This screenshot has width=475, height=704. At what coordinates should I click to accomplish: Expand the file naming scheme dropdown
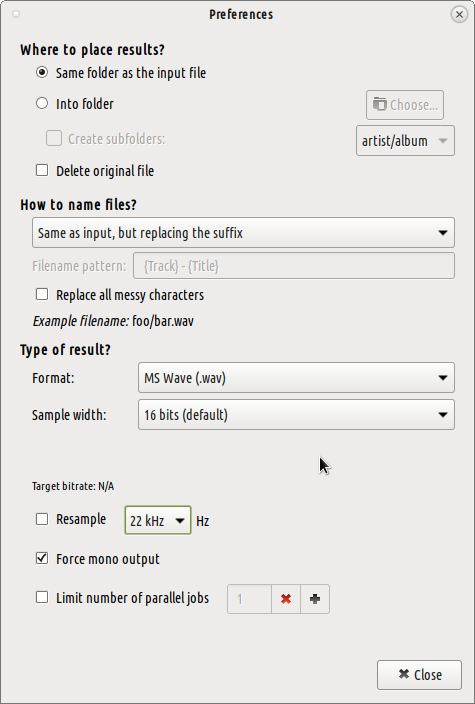[x=243, y=233]
